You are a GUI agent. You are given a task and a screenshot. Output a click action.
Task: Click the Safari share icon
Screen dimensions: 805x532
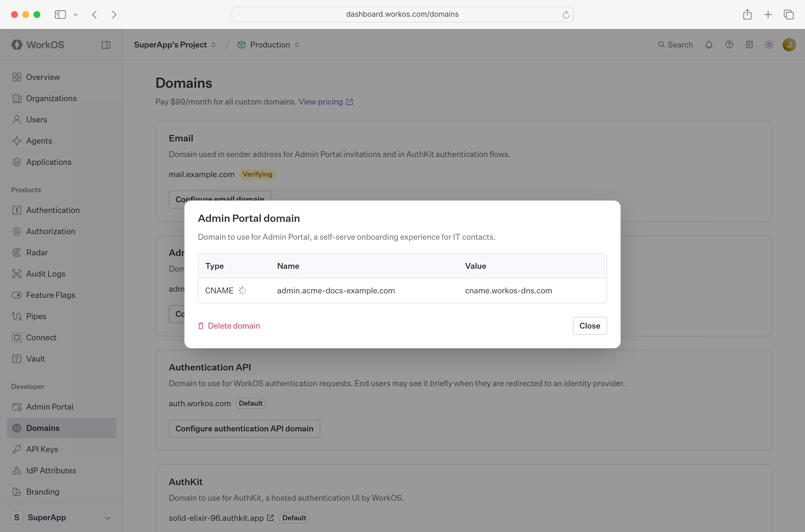coord(747,14)
